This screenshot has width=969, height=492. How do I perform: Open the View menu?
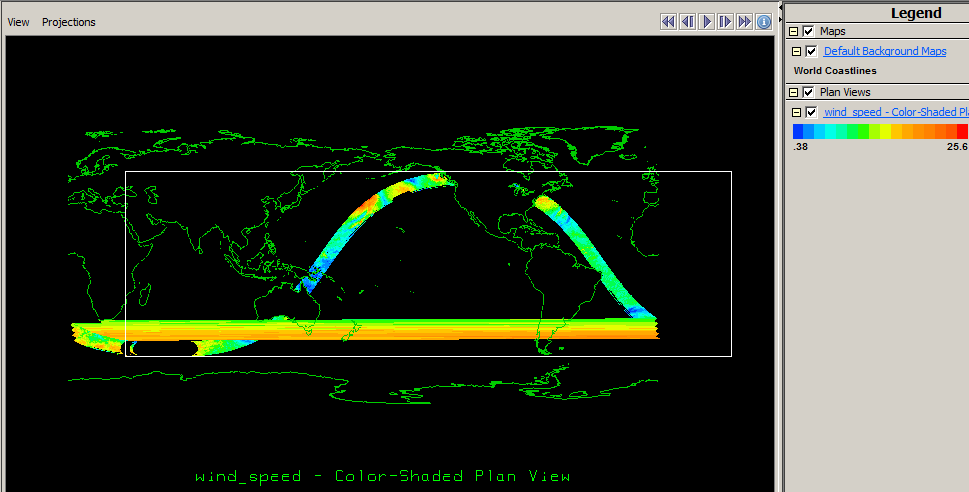tap(18, 22)
